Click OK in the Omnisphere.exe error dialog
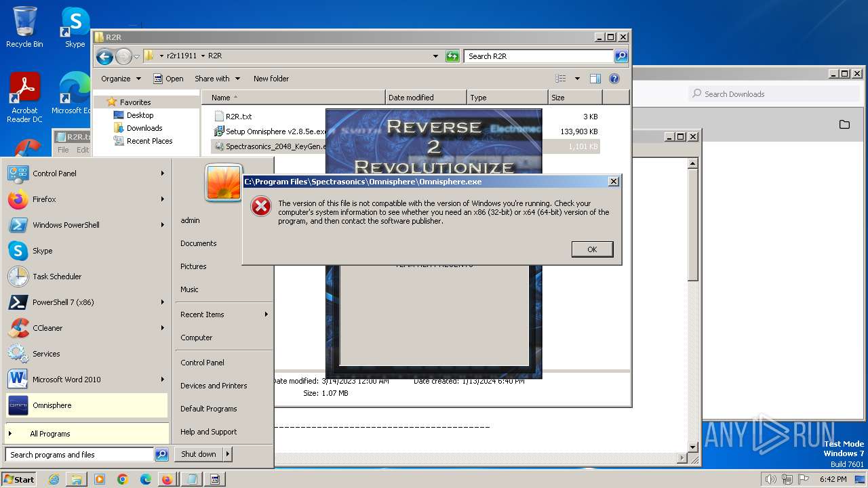The image size is (868, 488). pos(592,249)
